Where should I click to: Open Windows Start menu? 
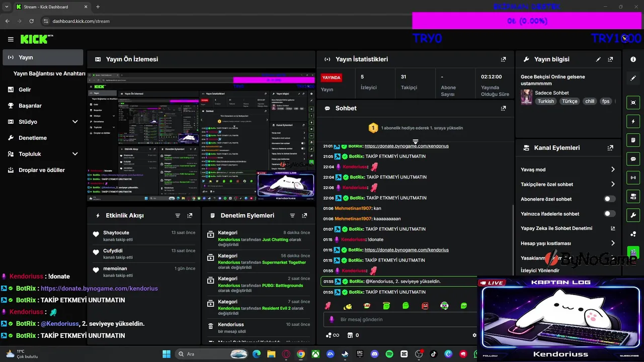(x=167, y=354)
